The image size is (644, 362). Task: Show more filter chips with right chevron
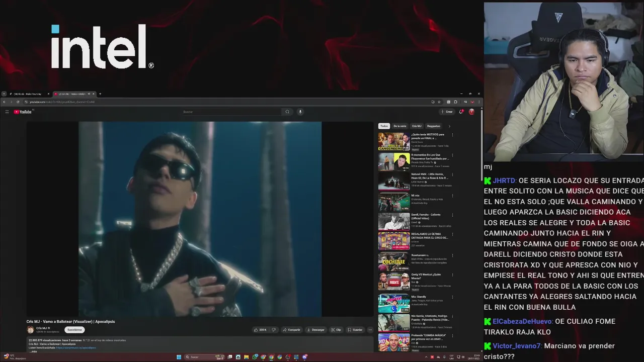point(449,126)
